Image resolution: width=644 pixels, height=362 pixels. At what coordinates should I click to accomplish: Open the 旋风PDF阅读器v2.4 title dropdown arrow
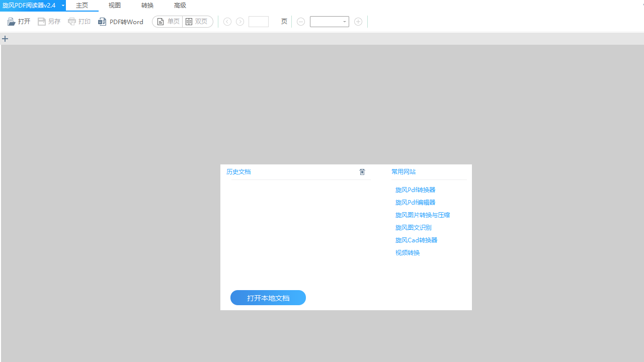coord(63,6)
